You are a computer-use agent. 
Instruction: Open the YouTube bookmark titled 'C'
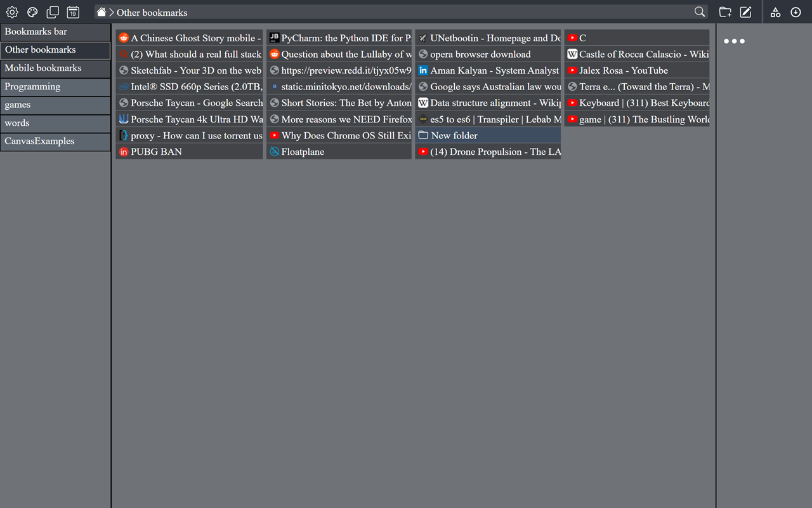(637, 38)
